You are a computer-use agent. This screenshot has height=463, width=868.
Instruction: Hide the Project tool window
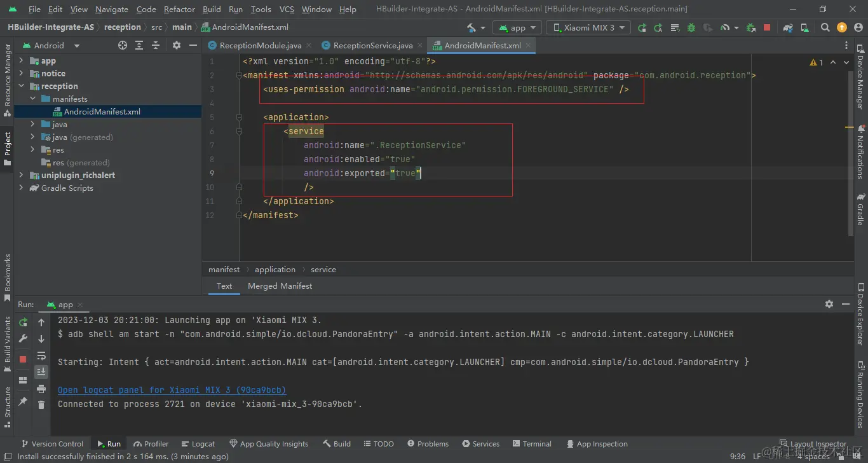pyautogui.click(x=192, y=46)
